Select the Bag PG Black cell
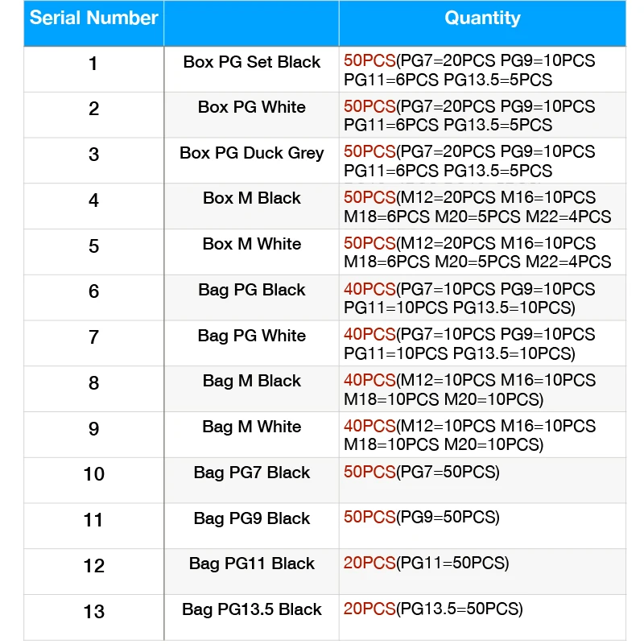 click(251, 290)
